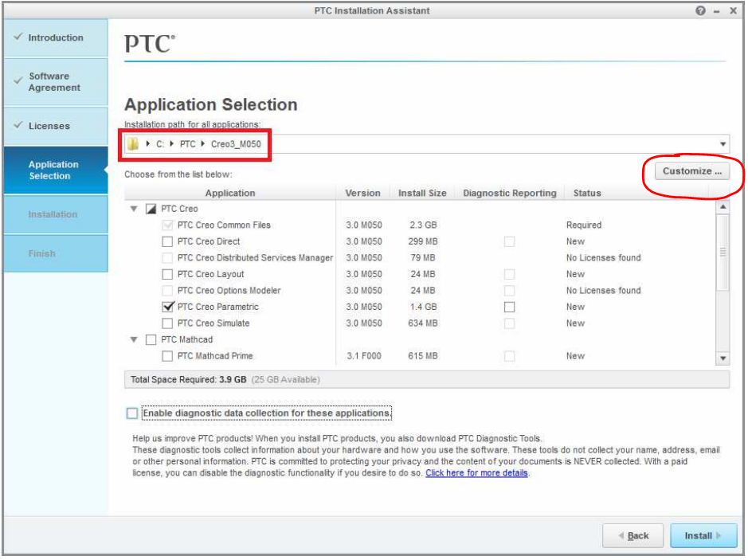The width and height of the screenshot is (748, 560).
Task: Select the Application Selection step
Action: (56, 170)
